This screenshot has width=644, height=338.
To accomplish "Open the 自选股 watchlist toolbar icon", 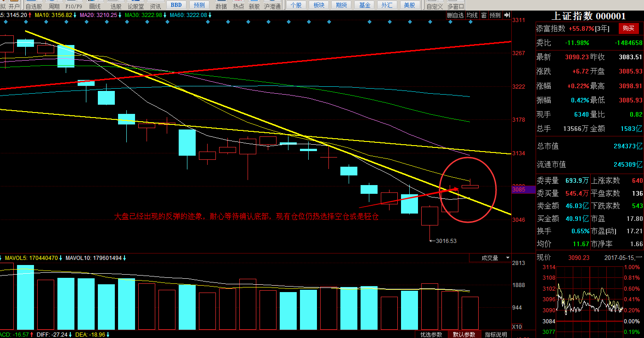I will pos(34,6).
